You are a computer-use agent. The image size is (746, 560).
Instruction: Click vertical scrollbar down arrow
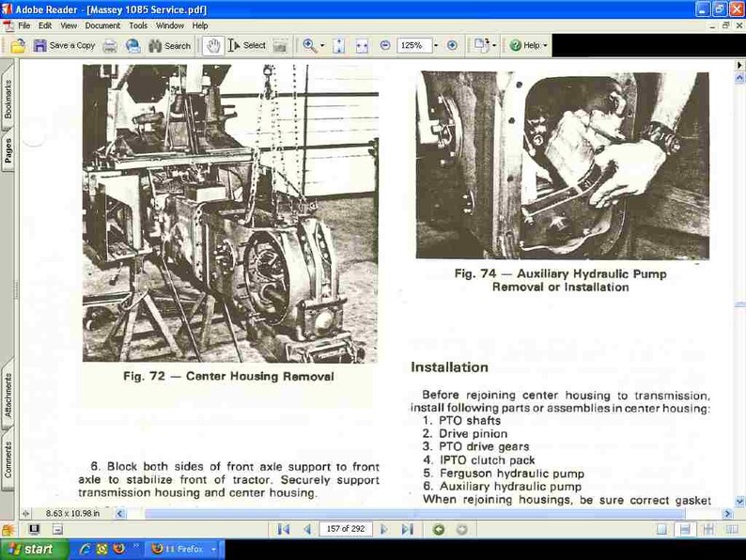click(x=739, y=502)
